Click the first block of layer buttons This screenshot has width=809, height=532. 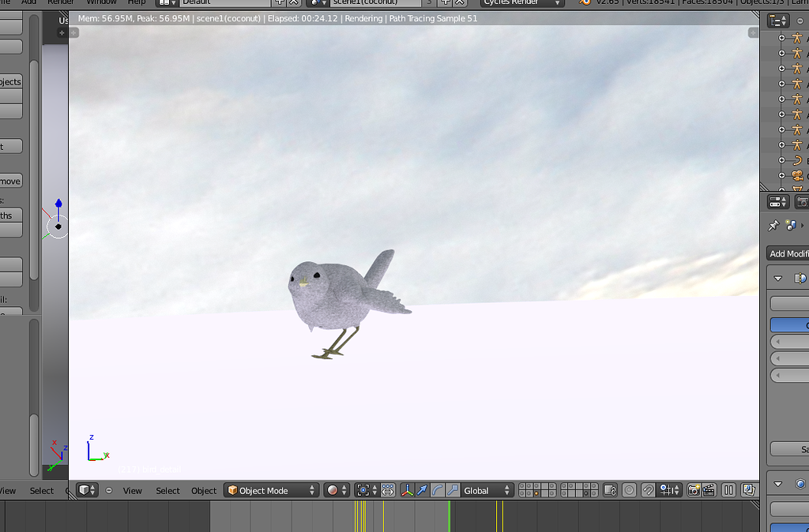point(537,490)
